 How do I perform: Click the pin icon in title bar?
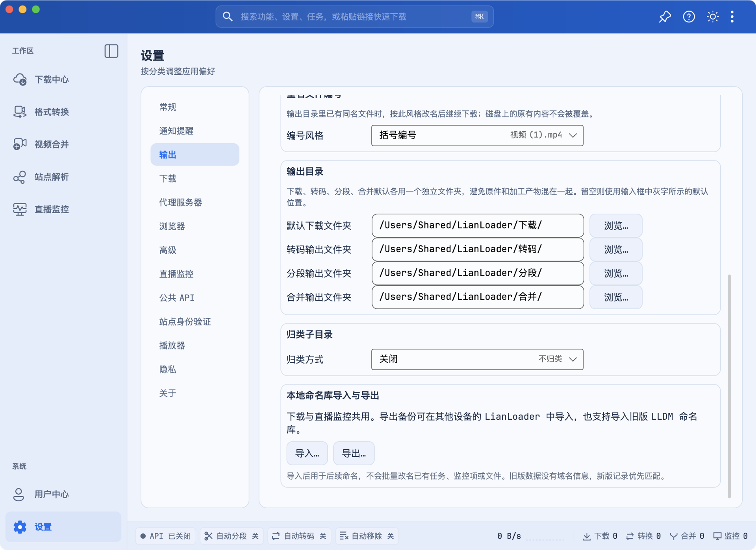pos(665,17)
